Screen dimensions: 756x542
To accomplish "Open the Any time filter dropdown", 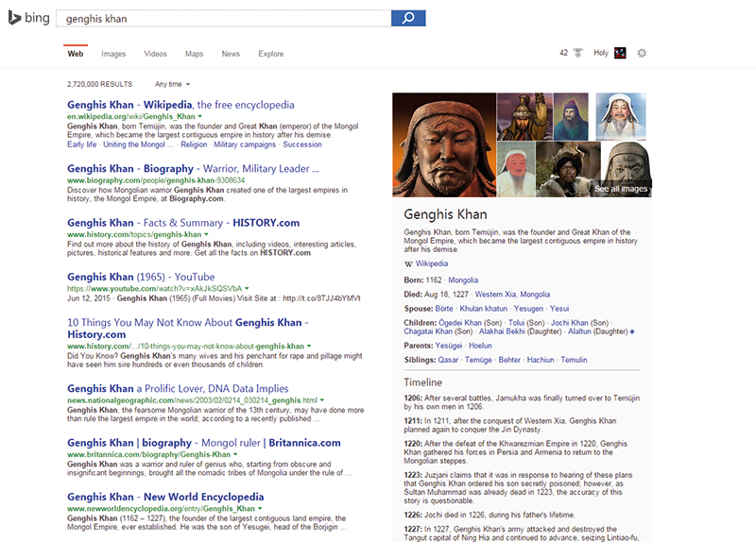I will coord(172,84).
